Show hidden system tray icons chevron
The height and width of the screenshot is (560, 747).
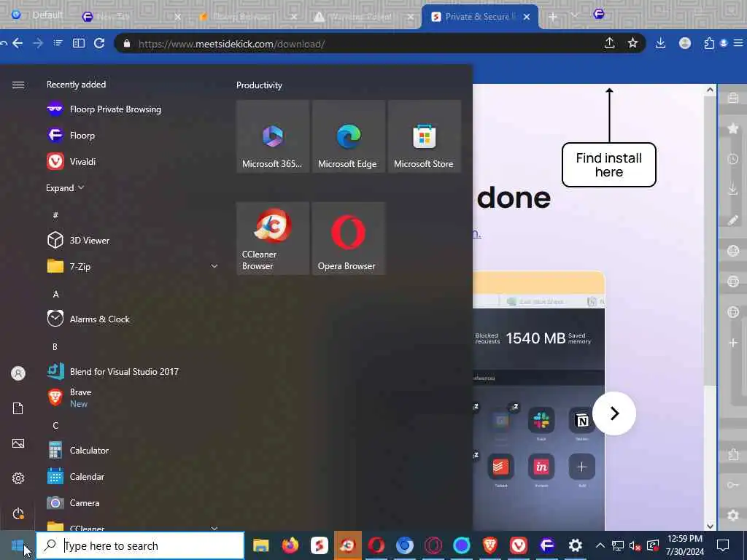[600, 545]
